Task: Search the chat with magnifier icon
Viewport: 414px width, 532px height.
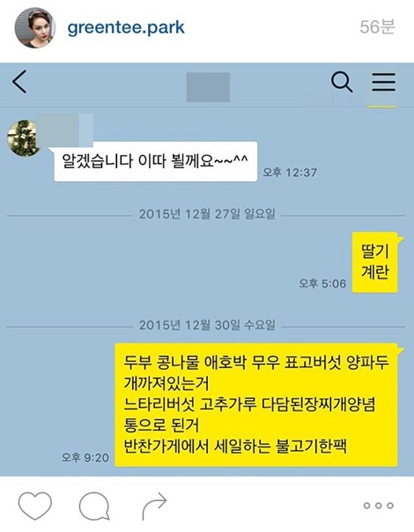Action: point(342,83)
